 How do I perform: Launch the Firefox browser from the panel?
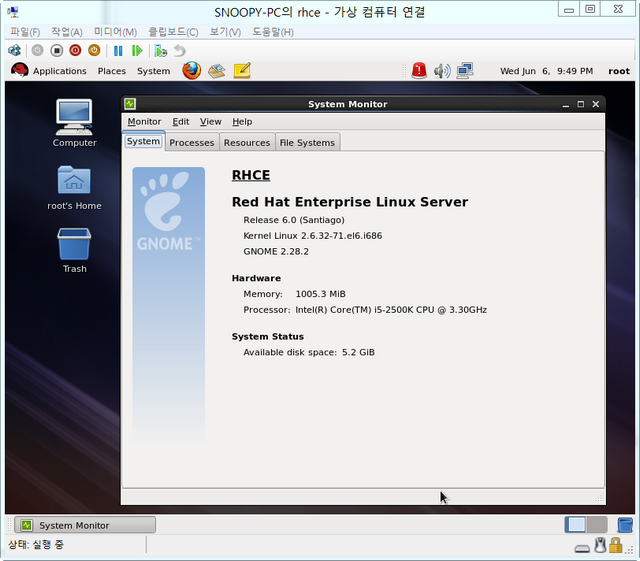(x=191, y=71)
